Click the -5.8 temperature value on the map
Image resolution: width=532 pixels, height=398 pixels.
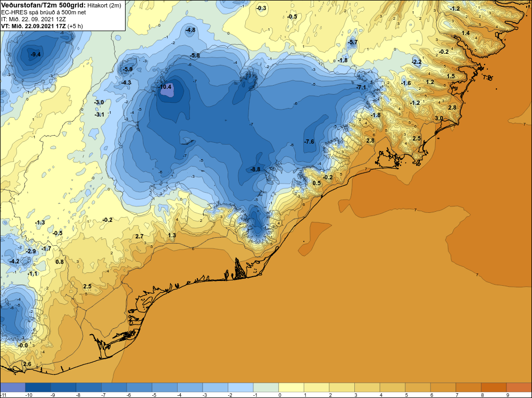(195, 55)
